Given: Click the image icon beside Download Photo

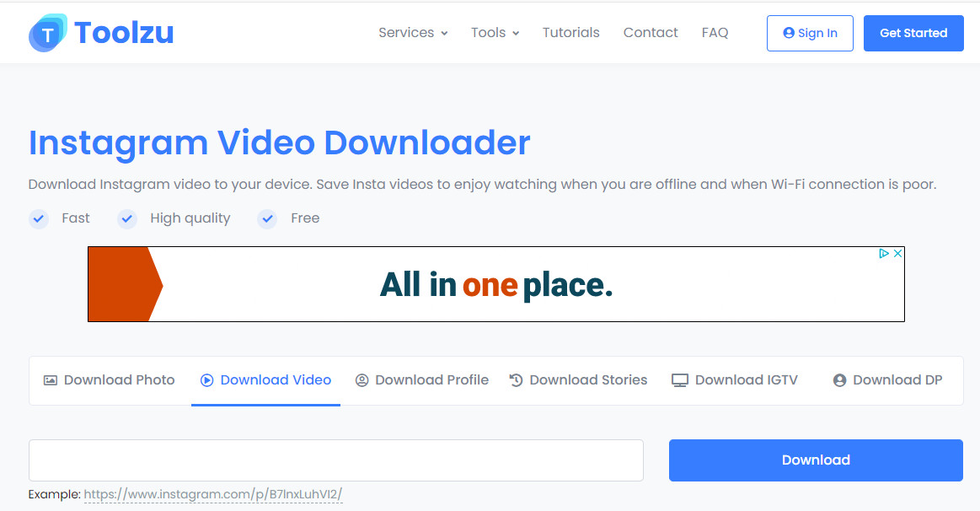Looking at the screenshot, I should click(x=51, y=380).
